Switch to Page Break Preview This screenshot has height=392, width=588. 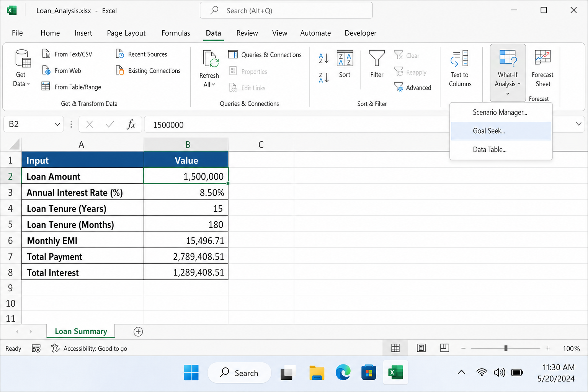pos(444,348)
